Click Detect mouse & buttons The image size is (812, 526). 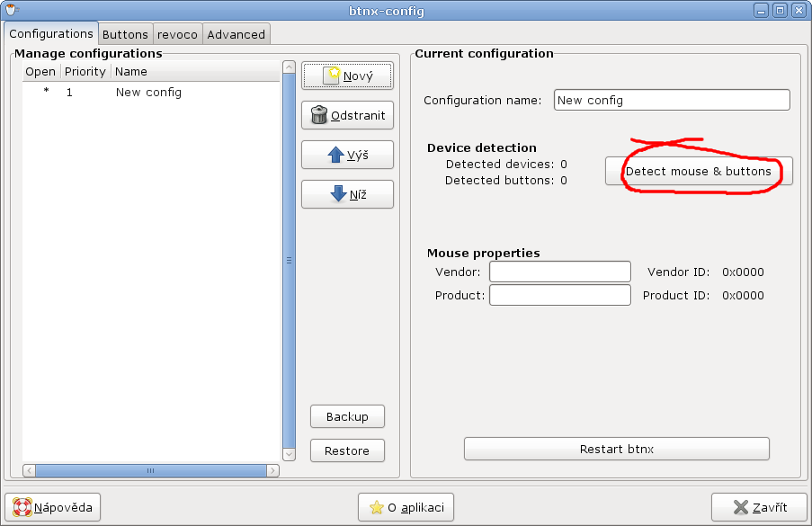tap(698, 171)
